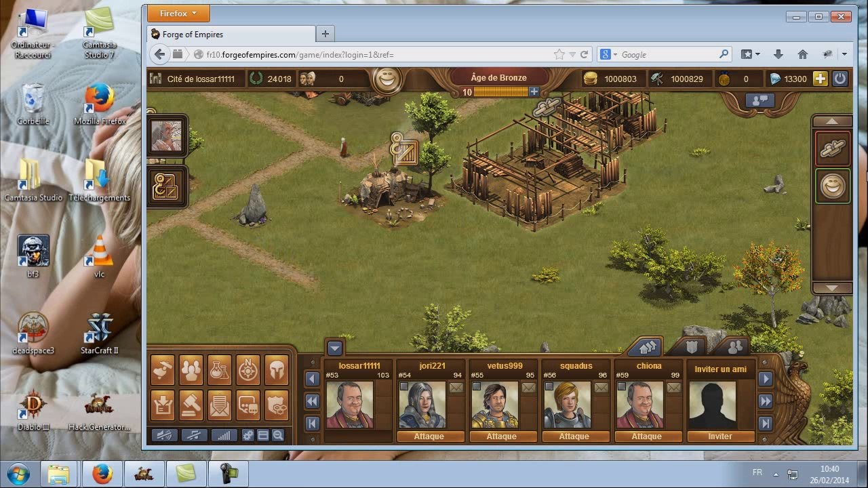
Task: Attack squadus with the Attaque button
Action: [x=574, y=436]
